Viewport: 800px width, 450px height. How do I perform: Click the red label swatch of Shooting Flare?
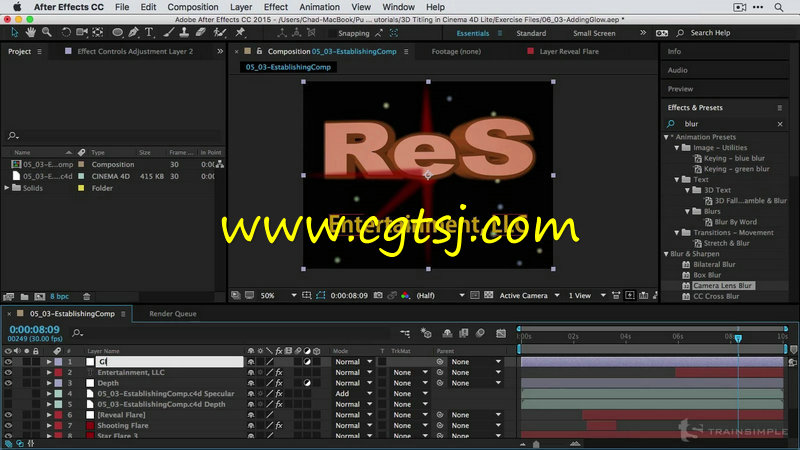tap(59, 426)
